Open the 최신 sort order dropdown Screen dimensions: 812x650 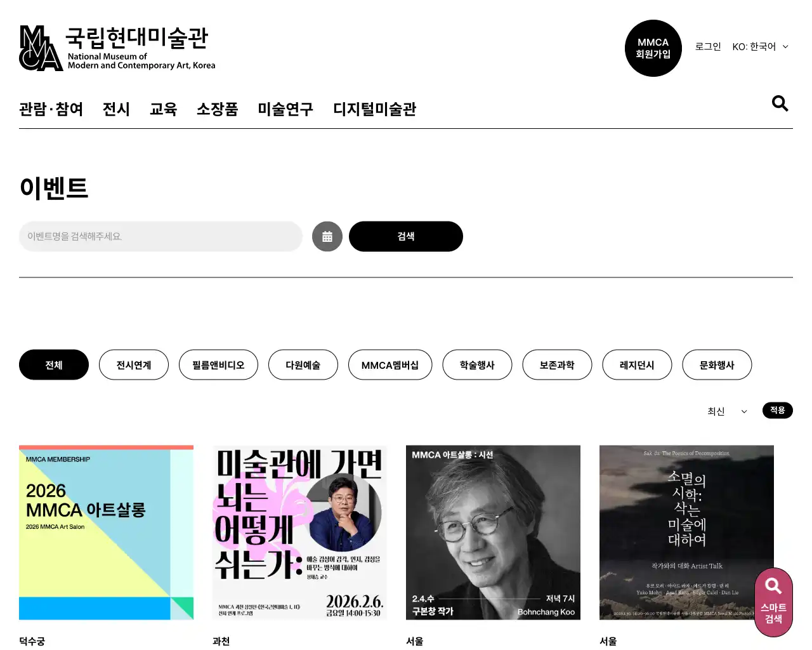click(728, 411)
